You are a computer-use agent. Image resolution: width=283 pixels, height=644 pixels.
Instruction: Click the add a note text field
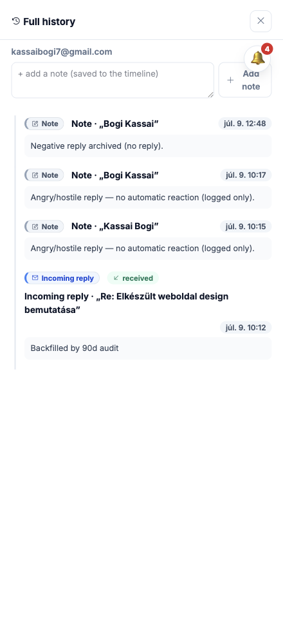tap(113, 80)
